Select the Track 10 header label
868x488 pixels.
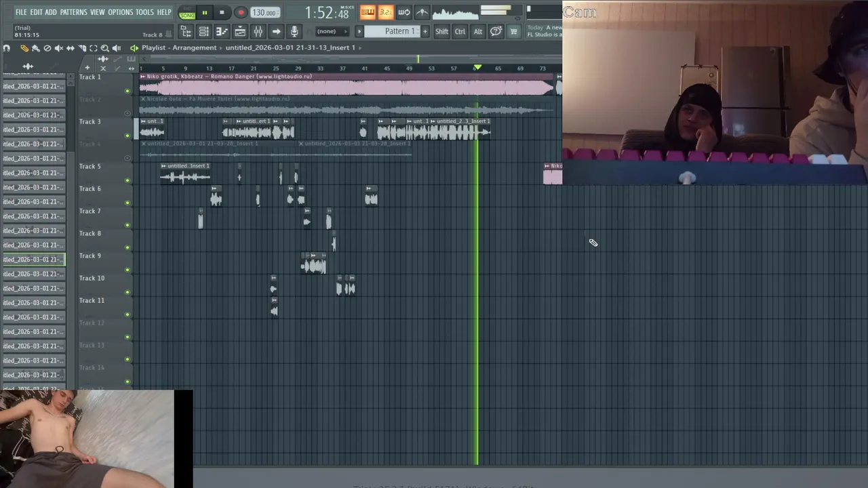pos(92,278)
